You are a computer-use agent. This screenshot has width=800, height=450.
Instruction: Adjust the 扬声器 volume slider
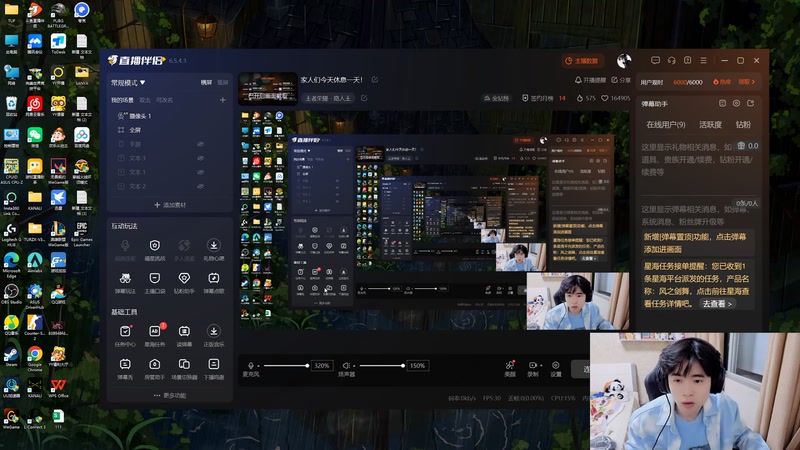pyautogui.click(x=382, y=366)
